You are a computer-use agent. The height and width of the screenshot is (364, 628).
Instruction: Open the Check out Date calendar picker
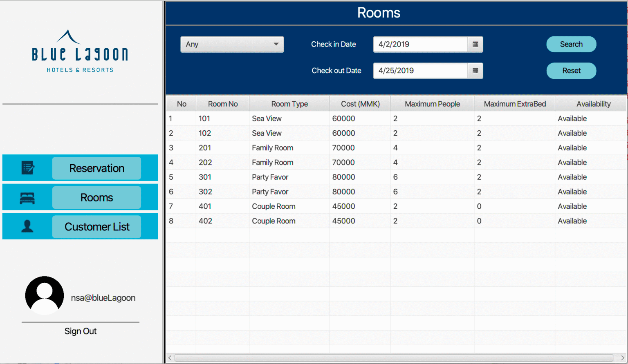[x=475, y=71]
